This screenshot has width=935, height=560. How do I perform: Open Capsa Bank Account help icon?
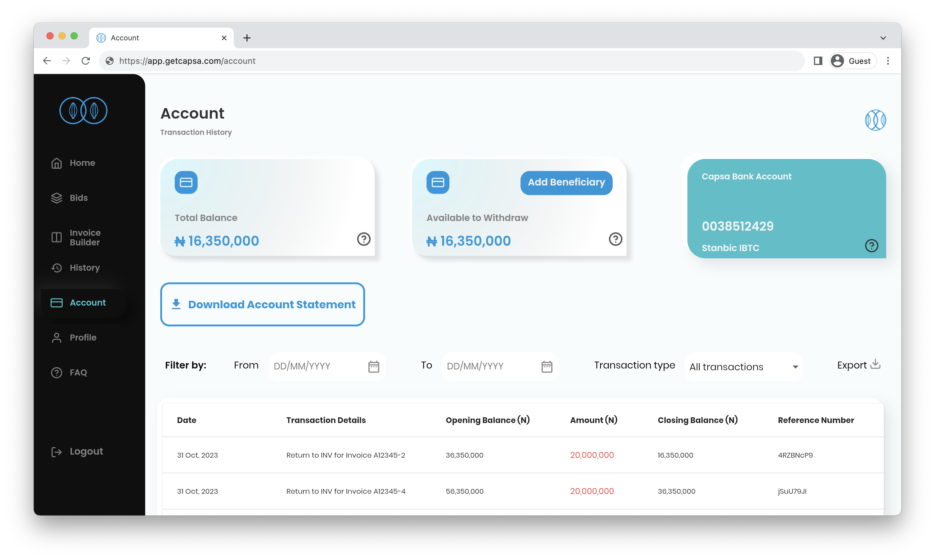[871, 246]
